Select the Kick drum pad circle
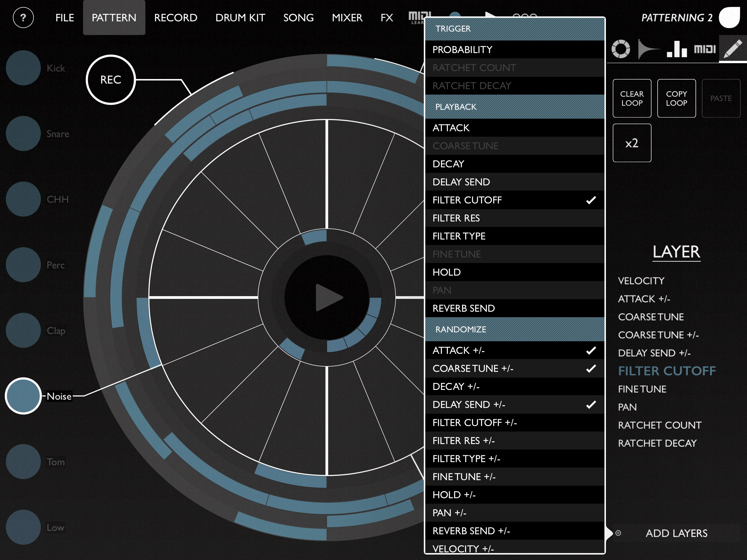This screenshot has width=747, height=560. (23, 68)
